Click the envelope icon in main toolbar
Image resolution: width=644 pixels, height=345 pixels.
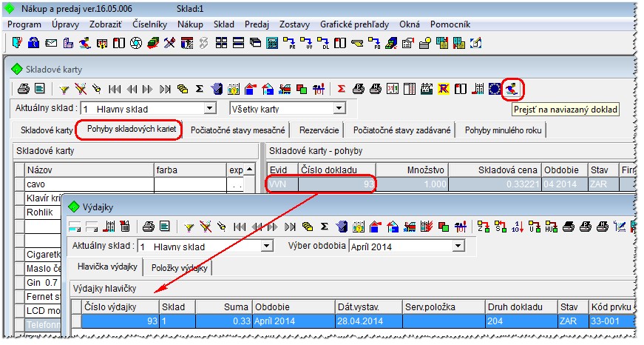point(51,43)
